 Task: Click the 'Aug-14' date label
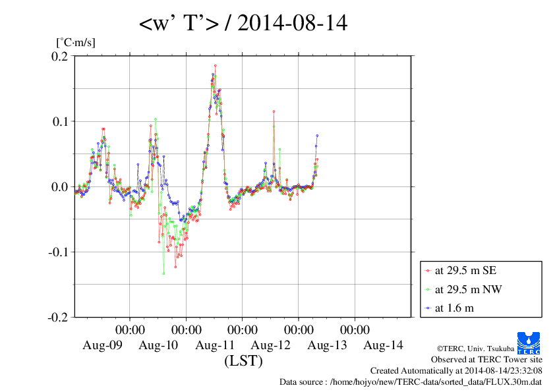(x=384, y=345)
